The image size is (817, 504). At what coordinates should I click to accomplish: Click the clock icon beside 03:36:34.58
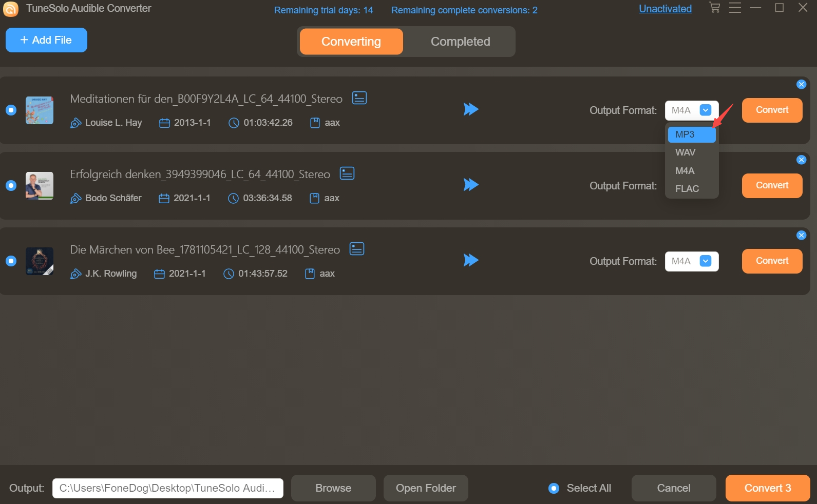(233, 198)
